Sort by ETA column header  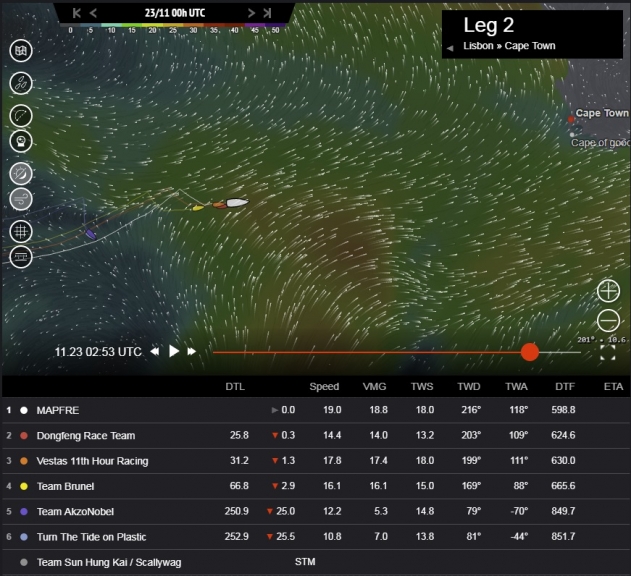pos(613,387)
